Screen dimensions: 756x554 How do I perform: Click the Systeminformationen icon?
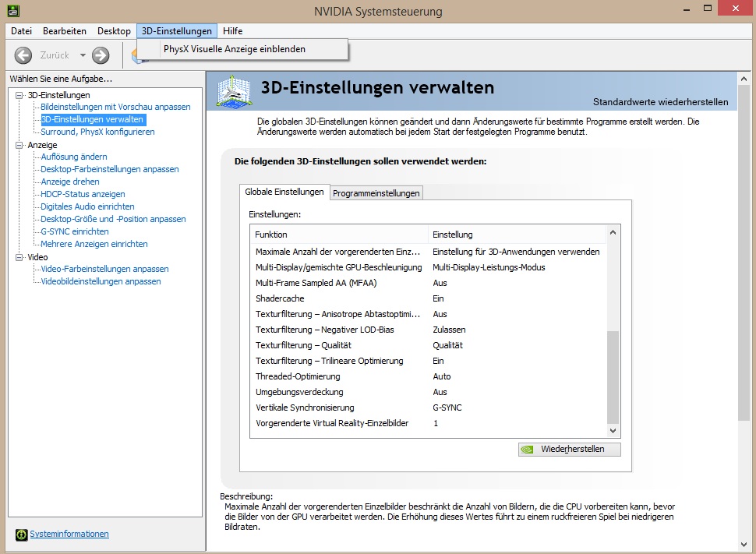point(21,535)
